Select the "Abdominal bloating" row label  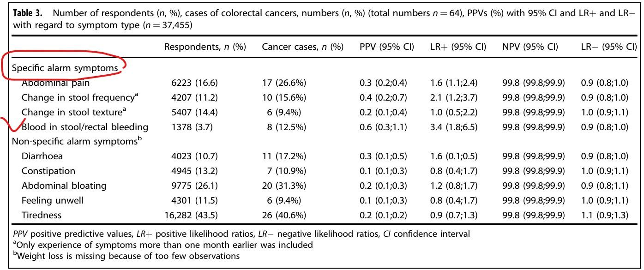tap(64, 186)
